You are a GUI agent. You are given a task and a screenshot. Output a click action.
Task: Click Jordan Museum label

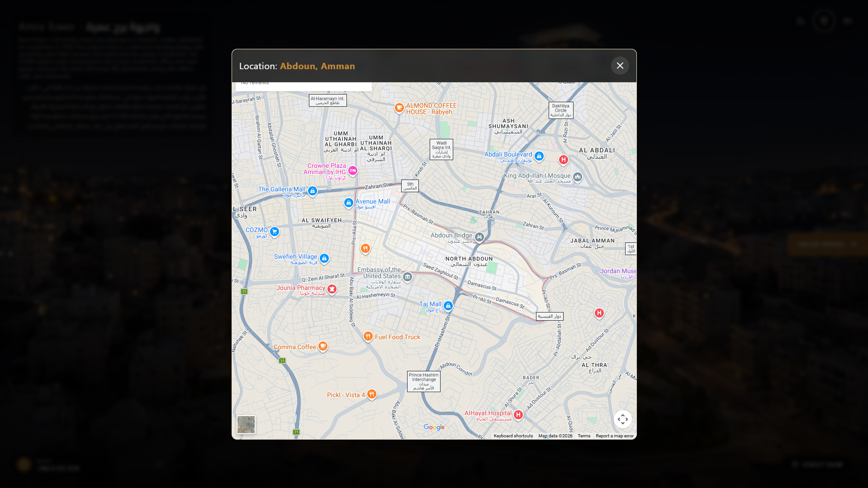click(x=618, y=274)
